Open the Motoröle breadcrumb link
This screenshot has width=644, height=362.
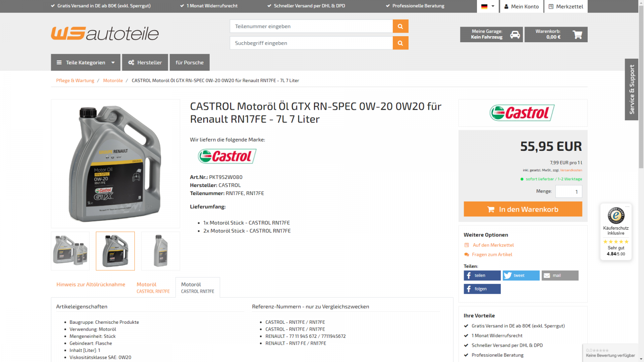[113, 80]
